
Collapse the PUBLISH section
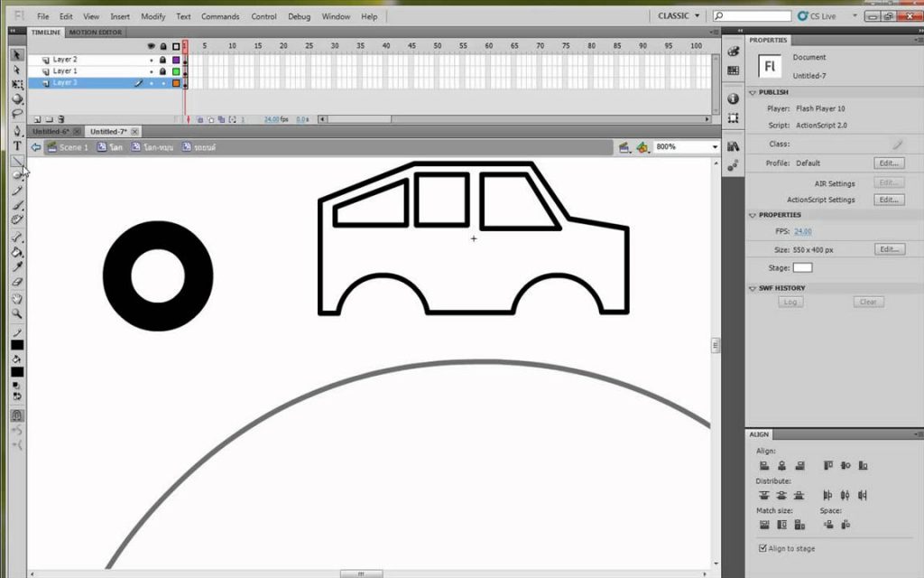[x=753, y=93]
